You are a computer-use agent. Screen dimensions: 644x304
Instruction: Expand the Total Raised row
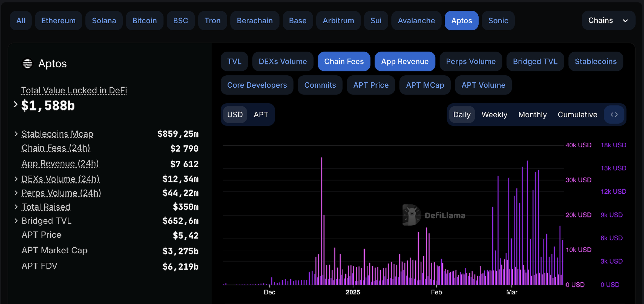16,207
